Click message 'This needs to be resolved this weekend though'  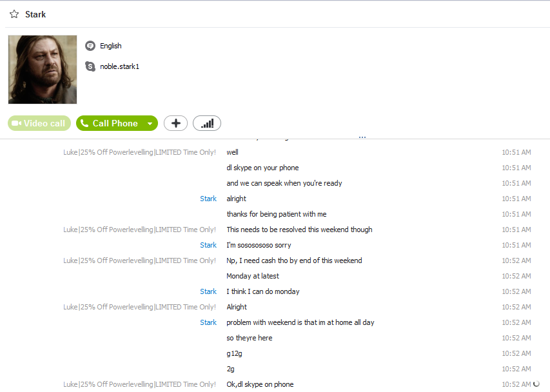300,230
